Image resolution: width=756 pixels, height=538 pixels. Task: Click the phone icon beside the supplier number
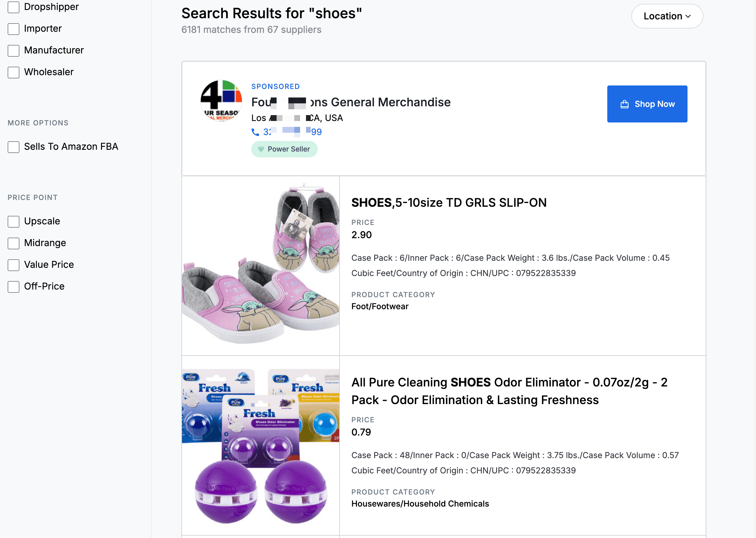pyautogui.click(x=255, y=132)
